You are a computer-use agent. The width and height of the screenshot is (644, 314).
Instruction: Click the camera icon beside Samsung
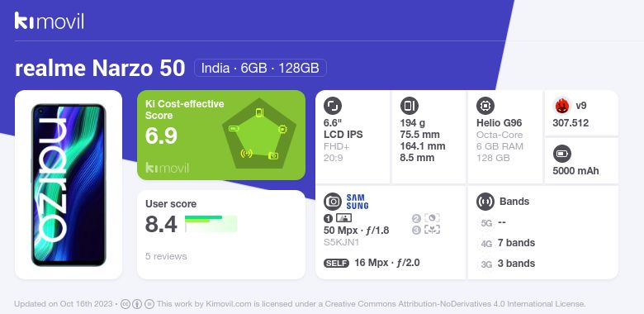pos(333,202)
